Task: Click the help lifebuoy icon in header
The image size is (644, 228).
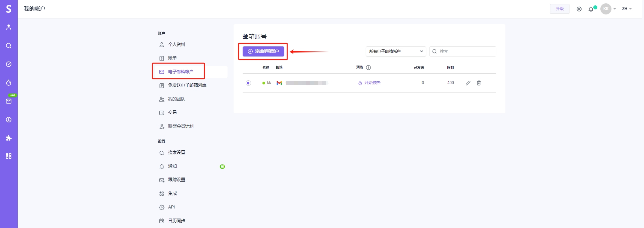Action: pos(579,9)
